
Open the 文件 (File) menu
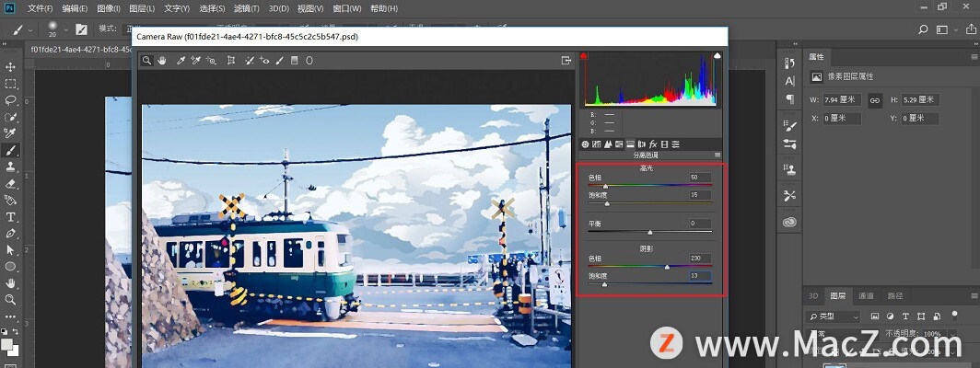41,9
